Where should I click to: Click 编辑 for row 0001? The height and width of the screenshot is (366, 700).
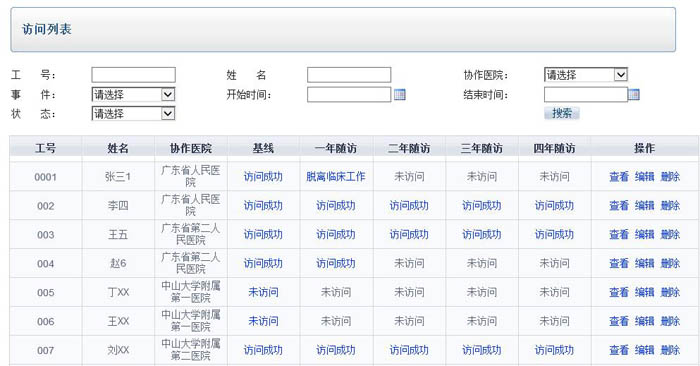click(644, 177)
